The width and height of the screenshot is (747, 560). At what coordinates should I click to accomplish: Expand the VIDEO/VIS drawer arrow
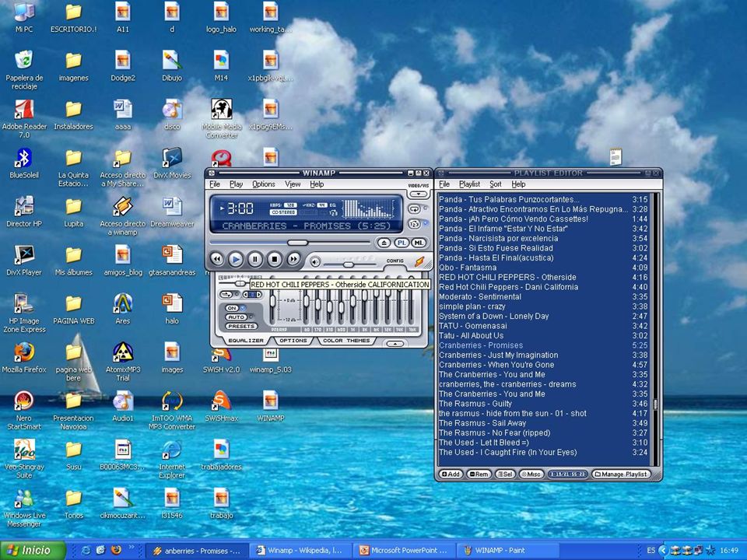click(419, 194)
